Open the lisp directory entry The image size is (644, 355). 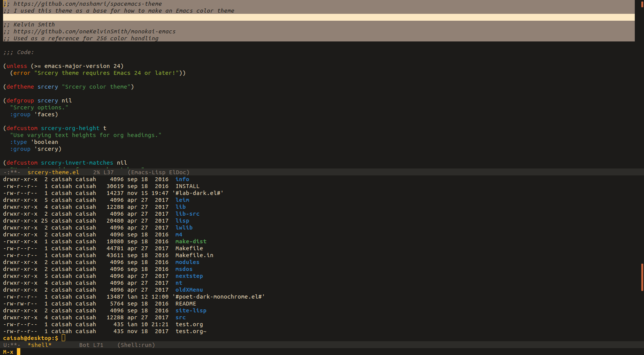point(182,221)
